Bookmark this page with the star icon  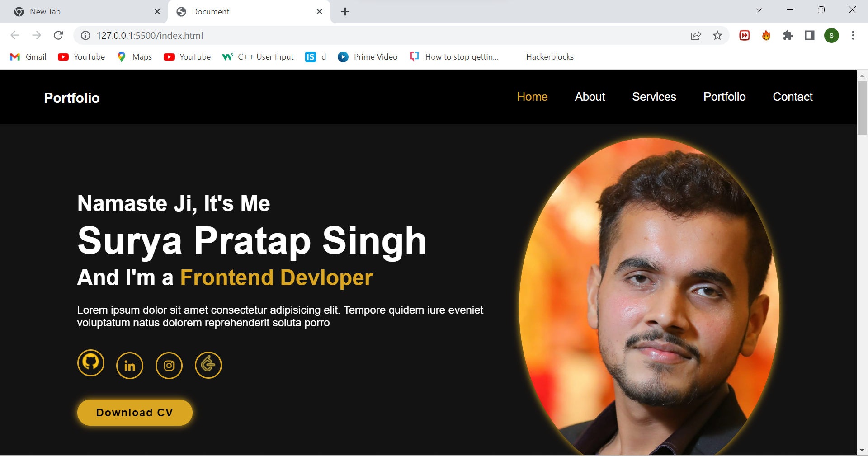coord(717,35)
